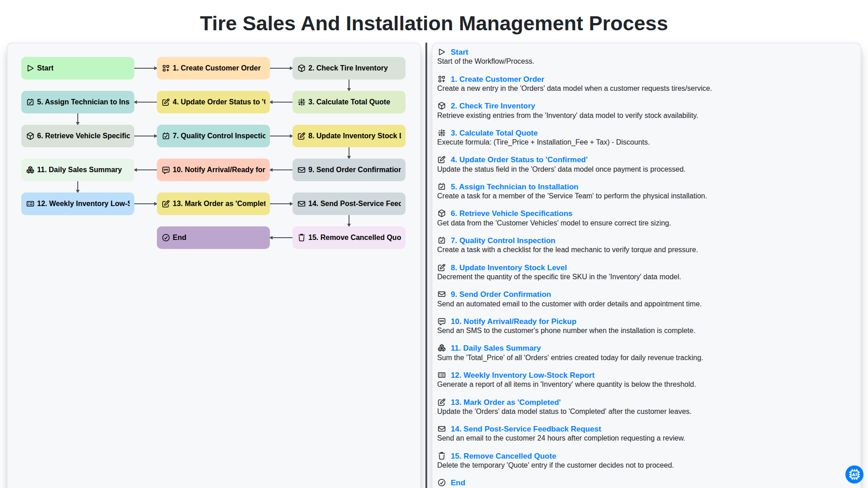The height and width of the screenshot is (488, 868).
Task: Open the Start link in the step list
Action: tap(459, 52)
